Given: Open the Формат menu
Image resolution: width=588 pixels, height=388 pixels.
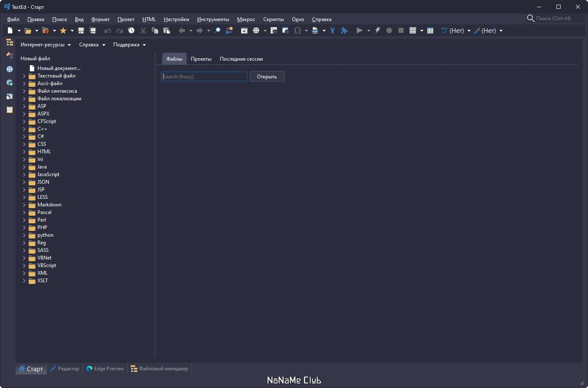Looking at the screenshot, I should point(100,19).
